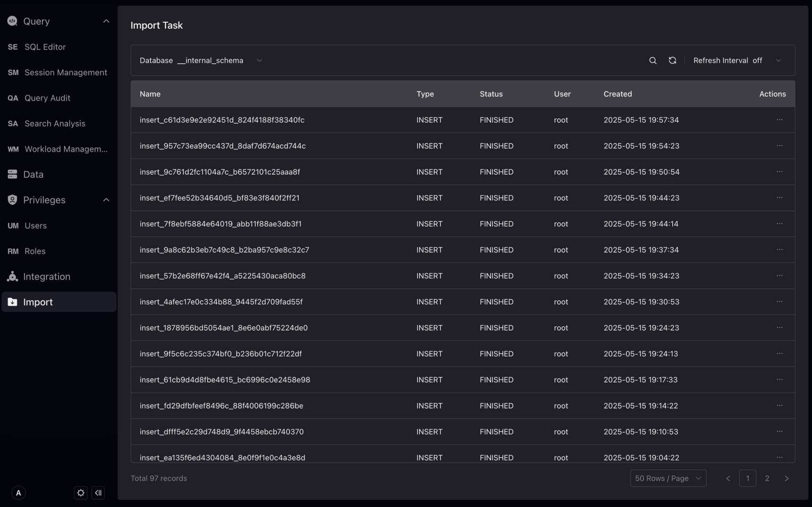Collapse the Privileges section
Image resolution: width=812 pixels, height=507 pixels.
click(106, 200)
